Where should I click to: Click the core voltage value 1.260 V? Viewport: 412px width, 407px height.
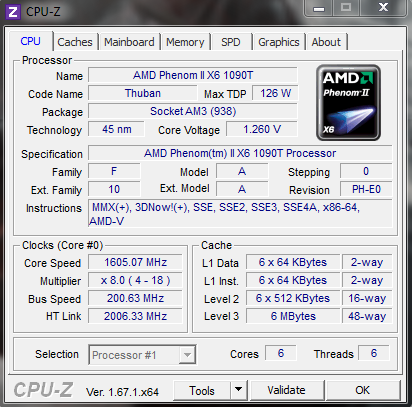tap(262, 129)
